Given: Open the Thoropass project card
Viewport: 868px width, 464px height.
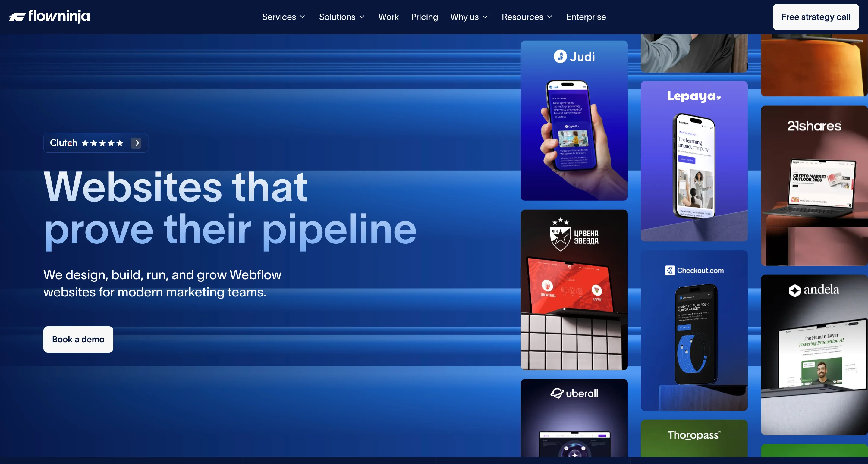Looking at the screenshot, I should point(694,438).
